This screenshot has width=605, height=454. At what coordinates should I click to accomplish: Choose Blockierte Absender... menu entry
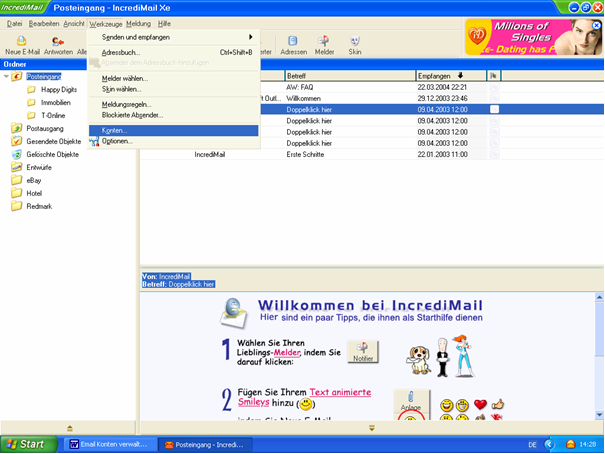pyautogui.click(x=174, y=115)
